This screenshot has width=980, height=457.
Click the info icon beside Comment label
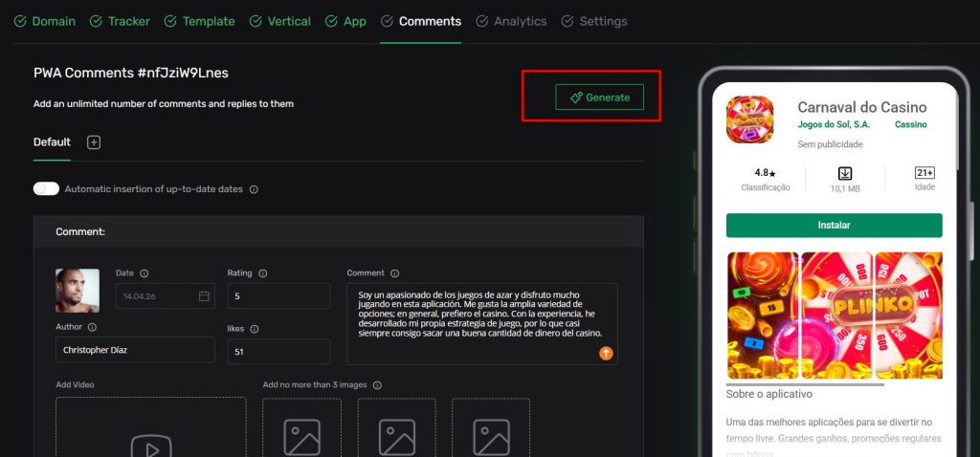[394, 273]
